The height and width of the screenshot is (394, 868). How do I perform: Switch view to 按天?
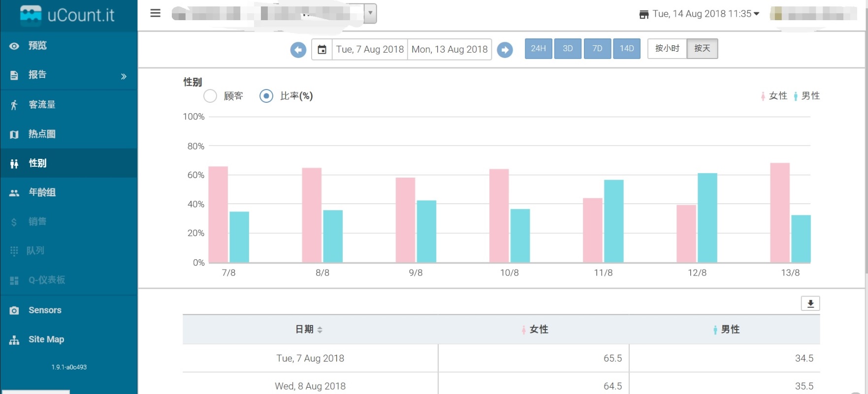coord(703,49)
